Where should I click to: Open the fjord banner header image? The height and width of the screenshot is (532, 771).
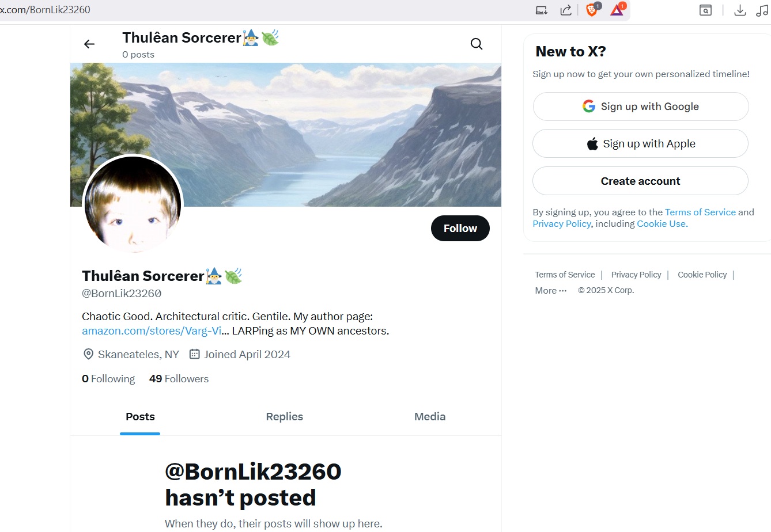click(286, 135)
